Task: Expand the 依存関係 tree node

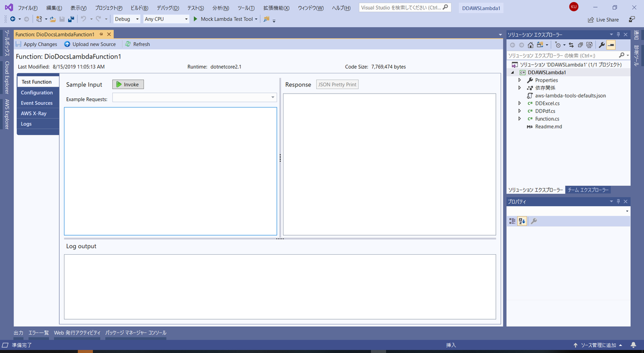Action: coord(519,88)
